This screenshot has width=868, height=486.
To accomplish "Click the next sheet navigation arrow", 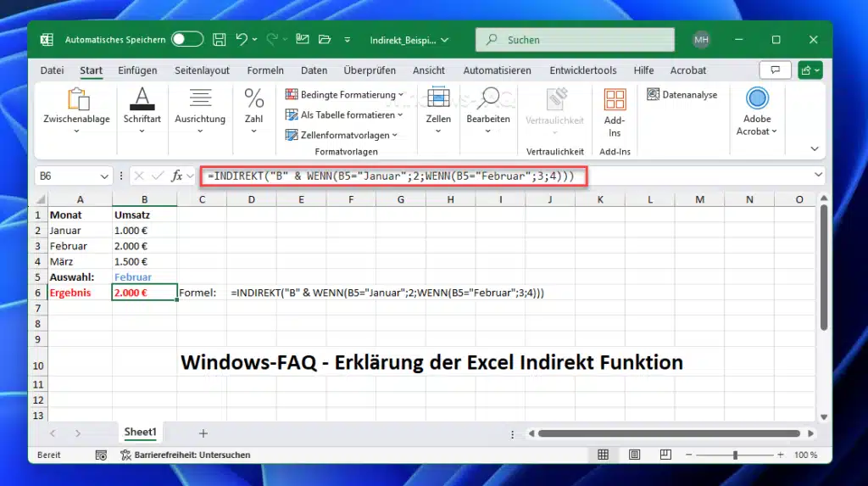I will (77, 433).
